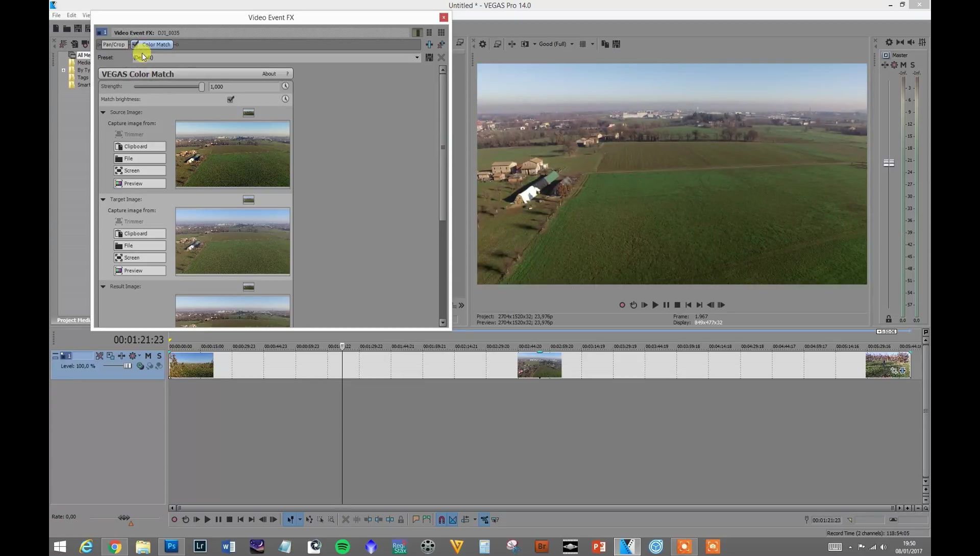Expand By Type folder in Project Media
Screen dimensions: 980x556
[x=63, y=70]
